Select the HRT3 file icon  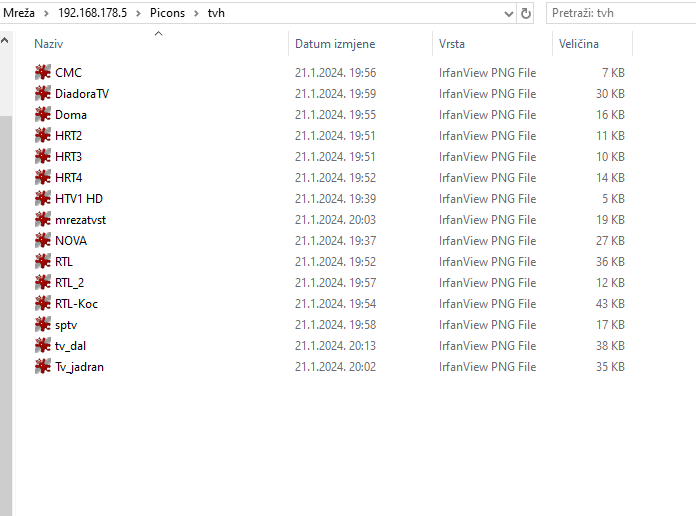coord(43,156)
